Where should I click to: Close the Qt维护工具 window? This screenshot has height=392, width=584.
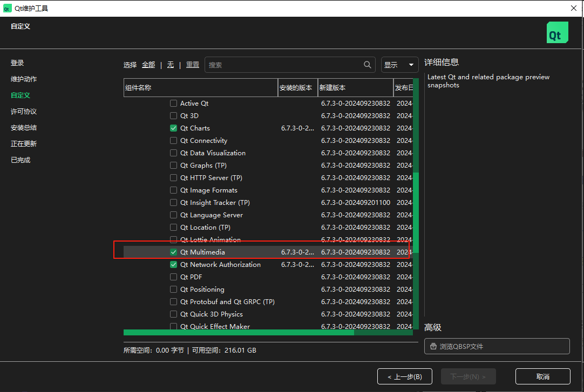574,8
